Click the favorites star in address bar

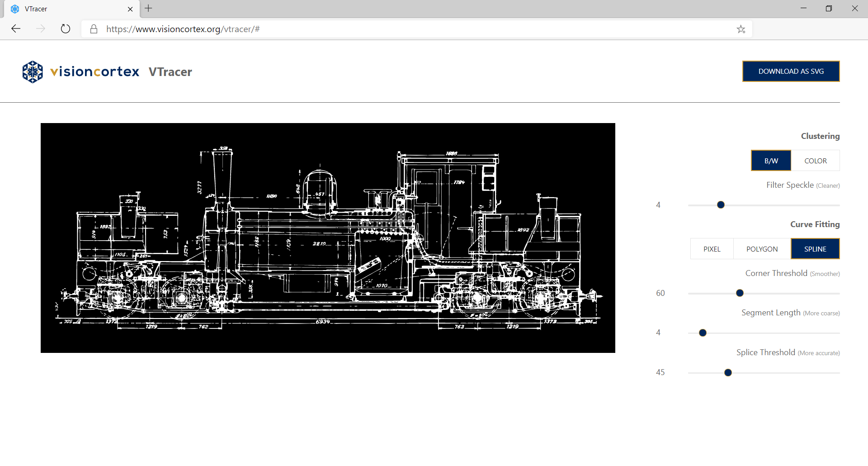pos(741,29)
